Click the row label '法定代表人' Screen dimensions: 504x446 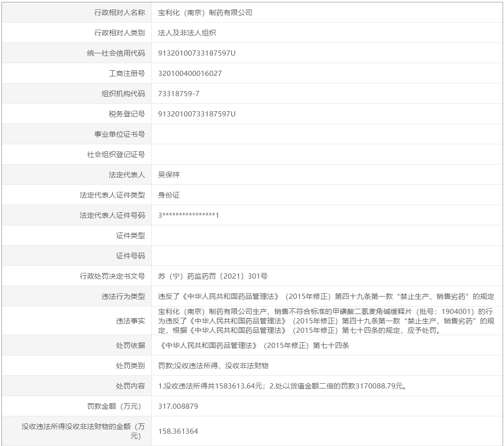[127, 174]
